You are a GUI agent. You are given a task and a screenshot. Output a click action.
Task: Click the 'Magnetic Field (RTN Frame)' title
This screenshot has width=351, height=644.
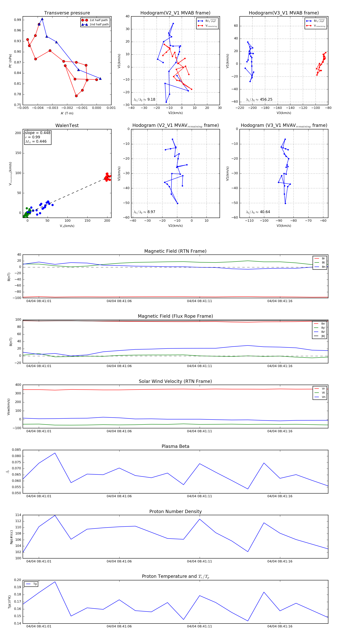coord(175,251)
